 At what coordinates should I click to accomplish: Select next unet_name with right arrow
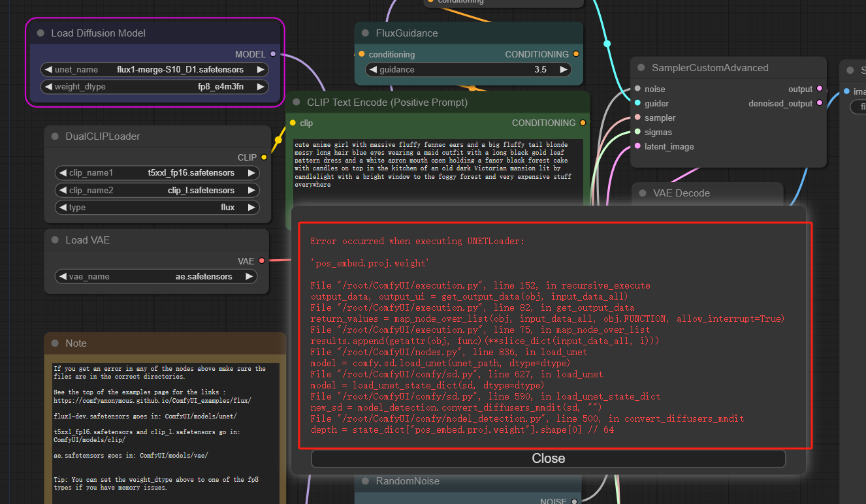tap(260, 70)
